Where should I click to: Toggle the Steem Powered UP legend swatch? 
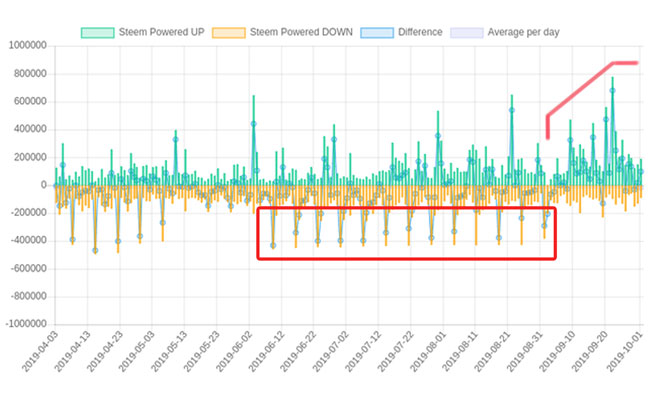[98, 33]
